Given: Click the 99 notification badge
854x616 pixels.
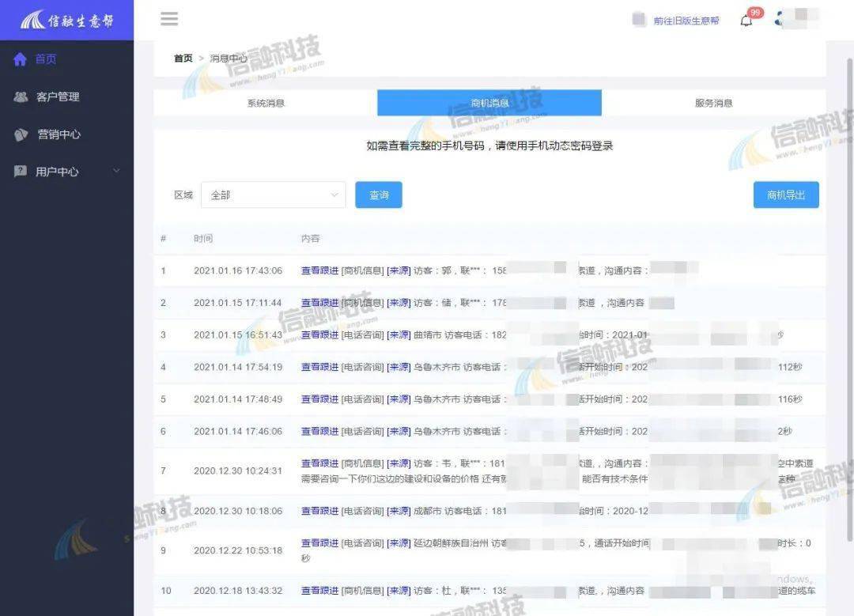Looking at the screenshot, I should (x=755, y=13).
